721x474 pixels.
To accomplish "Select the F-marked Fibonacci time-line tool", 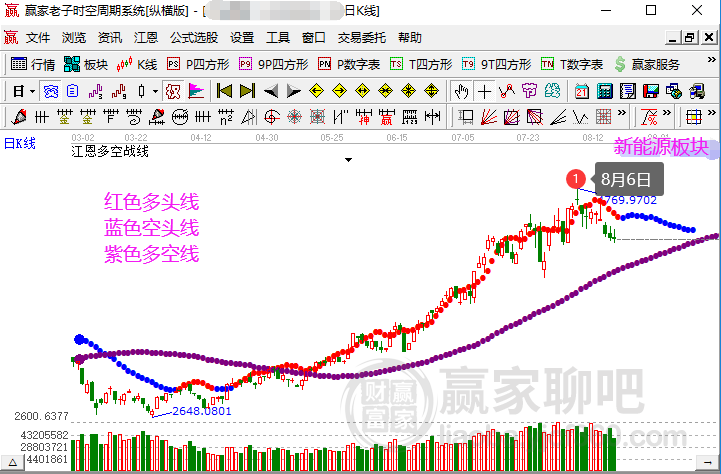I will [110, 117].
